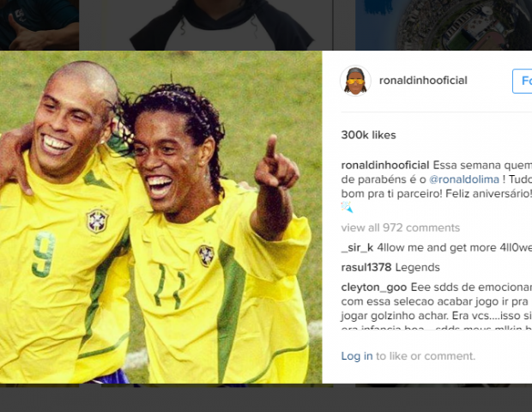Open background thumbnail with hooded shirt
This screenshot has width=532, height=412.
pos(206,25)
